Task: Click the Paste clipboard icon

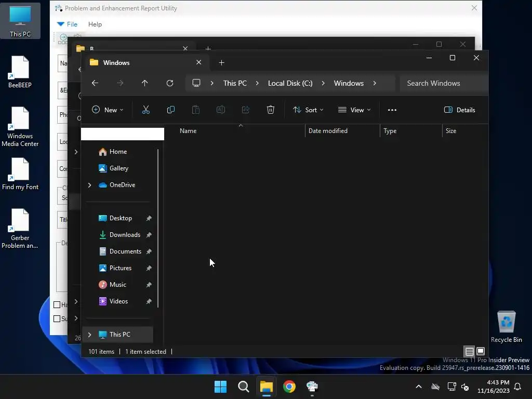Action: [196, 110]
